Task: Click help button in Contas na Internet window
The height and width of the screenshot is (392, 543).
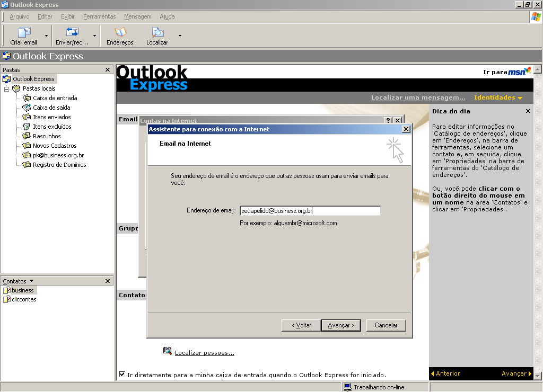Action: [388, 120]
